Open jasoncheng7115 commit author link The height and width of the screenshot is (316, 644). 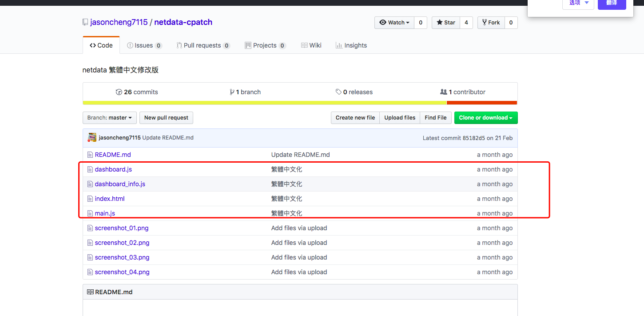click(x=119, y=138)
